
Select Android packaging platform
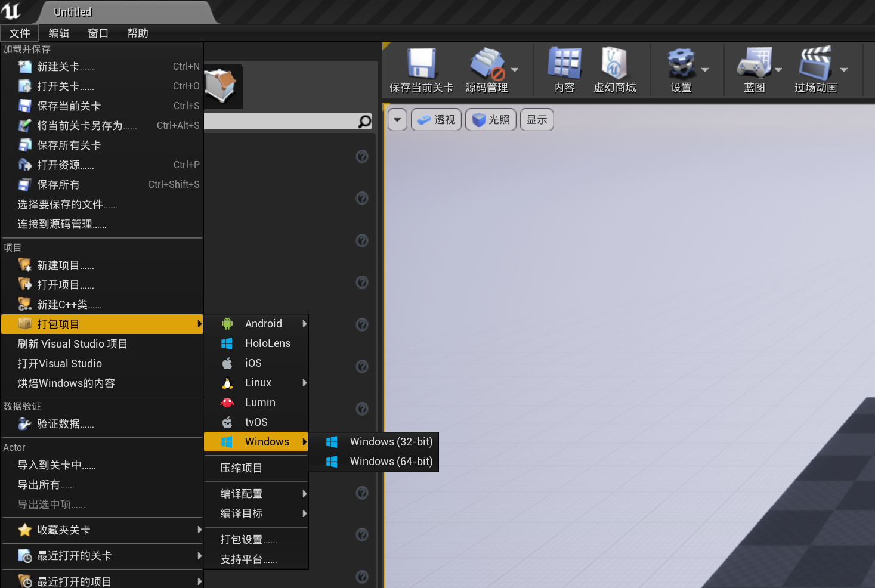[256, 324]
